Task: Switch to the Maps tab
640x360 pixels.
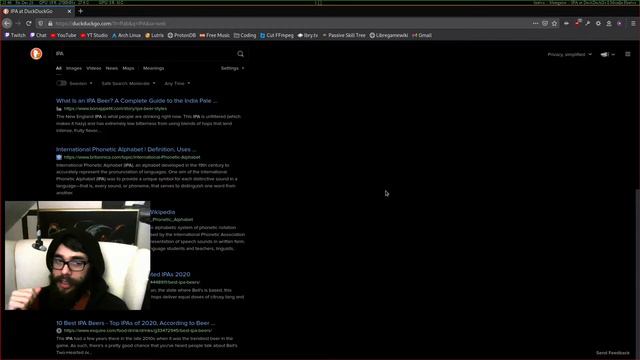Action: pyautogui.click(x=128, y=69)
